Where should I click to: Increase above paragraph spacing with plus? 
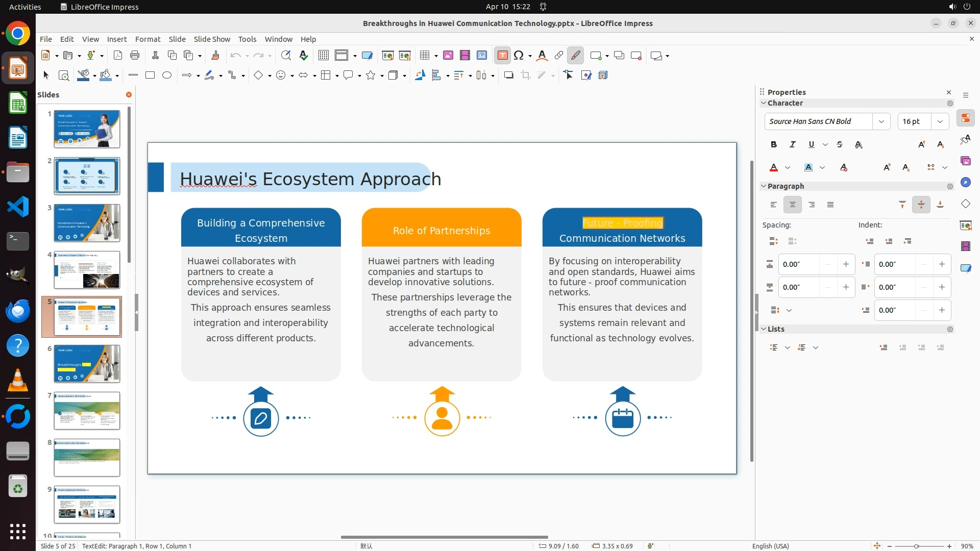pos(846,264)
